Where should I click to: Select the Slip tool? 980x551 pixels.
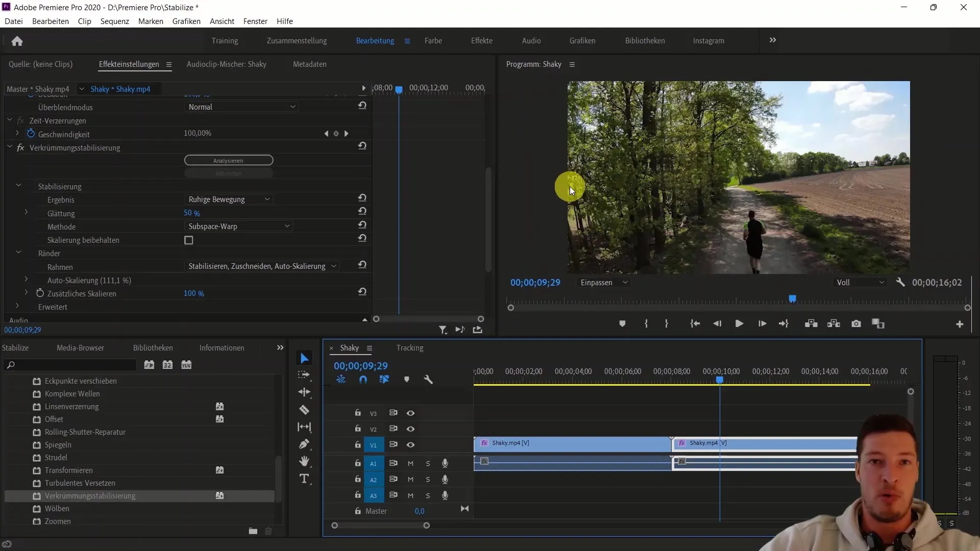[304, 427]
